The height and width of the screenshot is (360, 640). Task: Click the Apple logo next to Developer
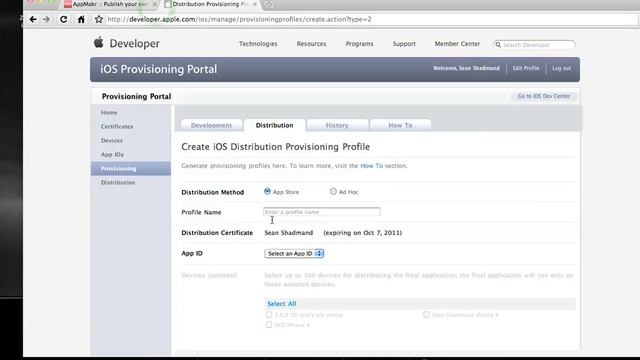click(98, 42)
